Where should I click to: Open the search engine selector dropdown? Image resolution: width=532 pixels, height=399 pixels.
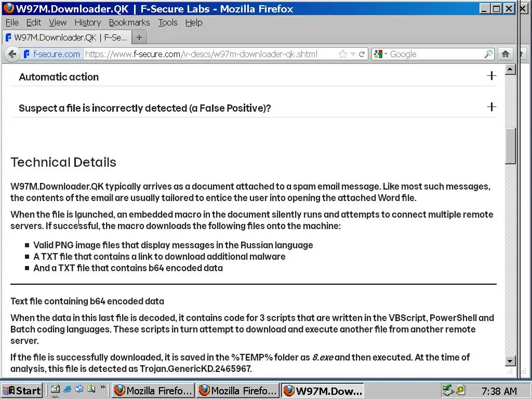coord(380,54)
